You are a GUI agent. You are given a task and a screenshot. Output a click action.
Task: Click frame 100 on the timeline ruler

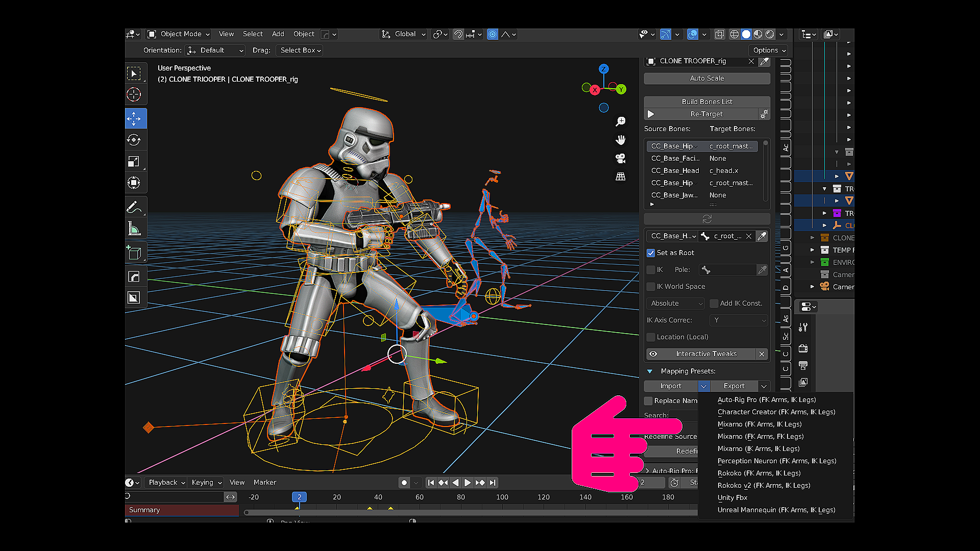tap(502, 497)
